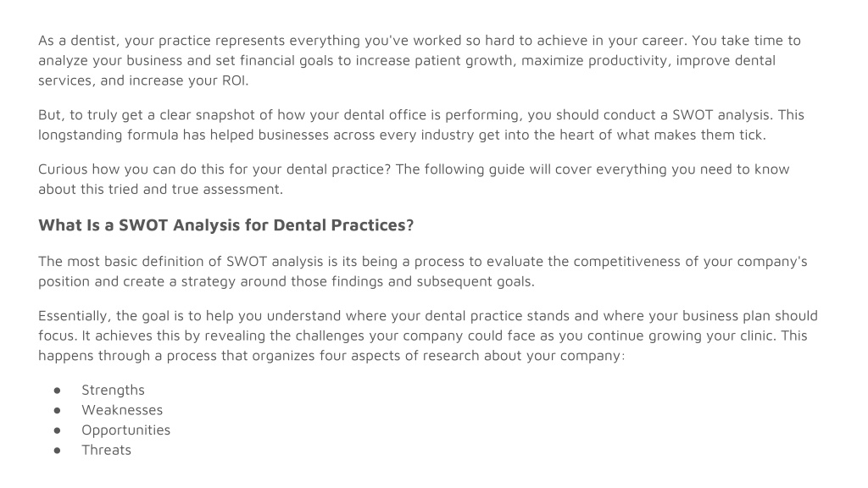Click the 'Weaknesses' bullet item

[x=122, y=410]
